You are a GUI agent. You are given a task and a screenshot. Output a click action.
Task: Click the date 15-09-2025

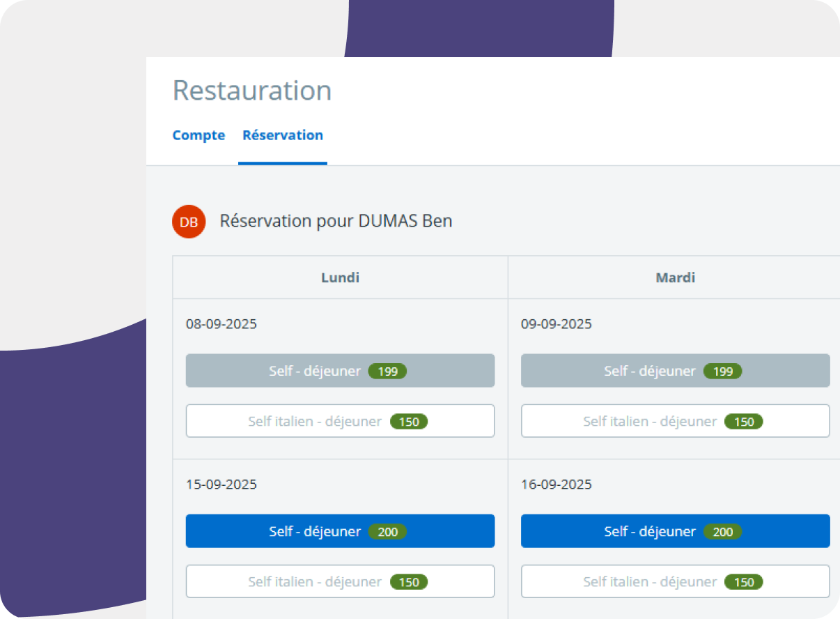221,484
